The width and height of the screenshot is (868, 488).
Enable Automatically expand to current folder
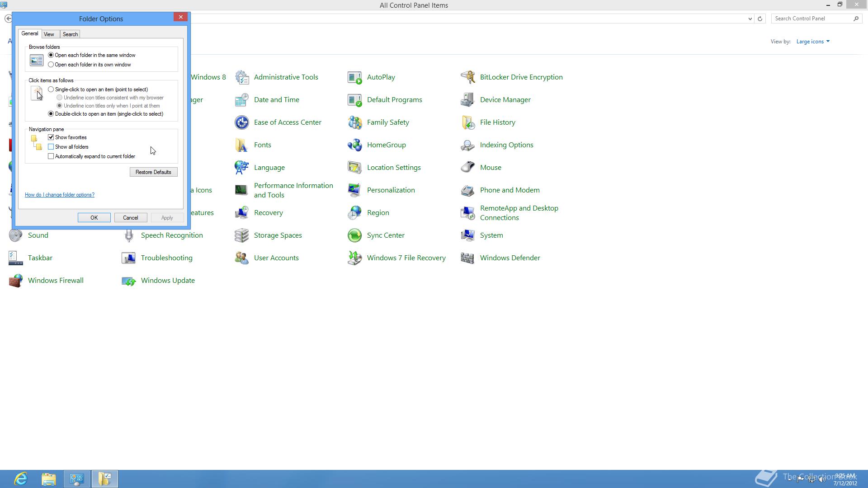coord(51,156)
